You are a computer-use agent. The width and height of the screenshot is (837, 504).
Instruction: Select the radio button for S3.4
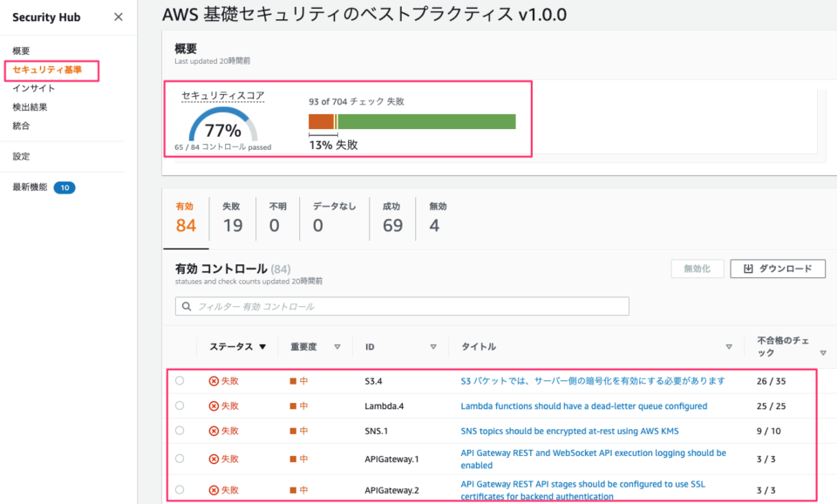180,381
